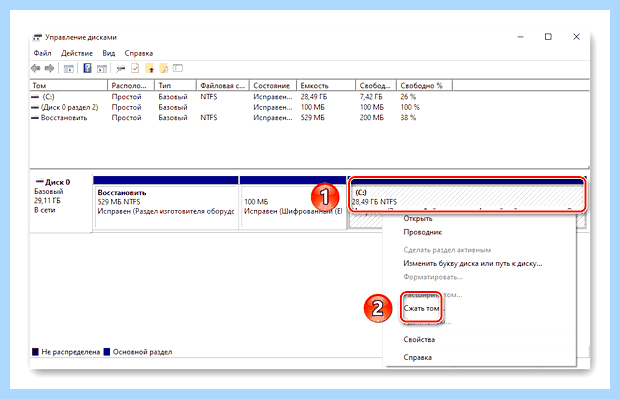The height and width of the screenshot is (399, 620).
Task: Click the last toolbar icon with list window
Action: click(178, 68)
